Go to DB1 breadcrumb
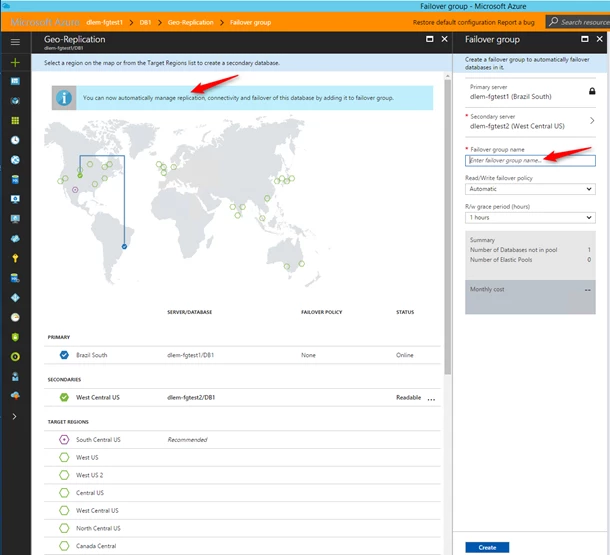This screenshot has height=555, width=610. pyautogui.click(x=145, y=22)
